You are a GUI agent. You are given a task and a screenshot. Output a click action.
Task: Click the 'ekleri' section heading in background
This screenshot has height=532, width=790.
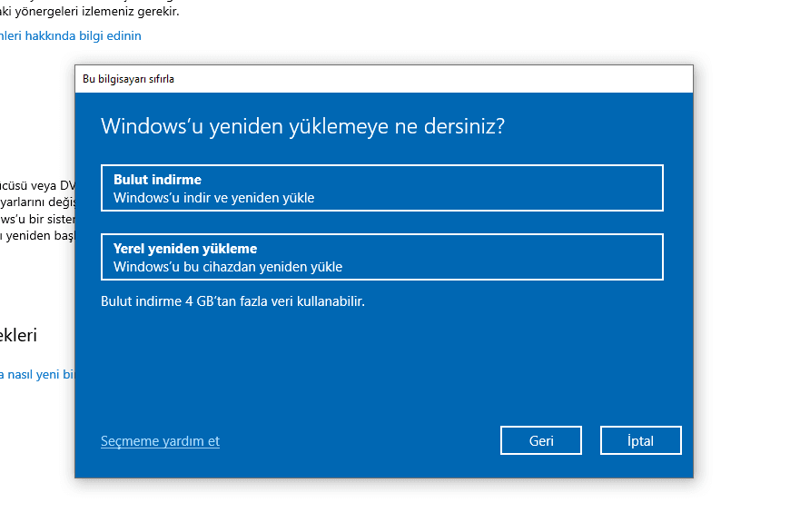[18, 335]
